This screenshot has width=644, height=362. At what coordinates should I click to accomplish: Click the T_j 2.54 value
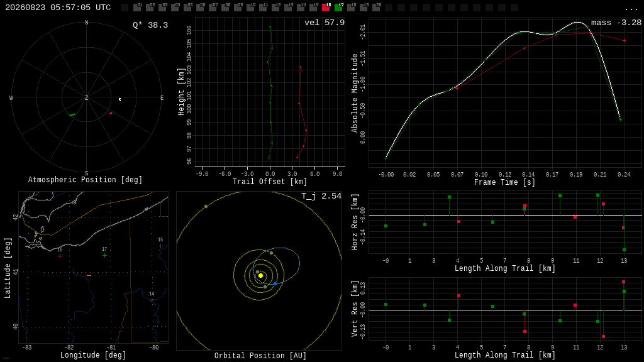click(x=321, y=196)
